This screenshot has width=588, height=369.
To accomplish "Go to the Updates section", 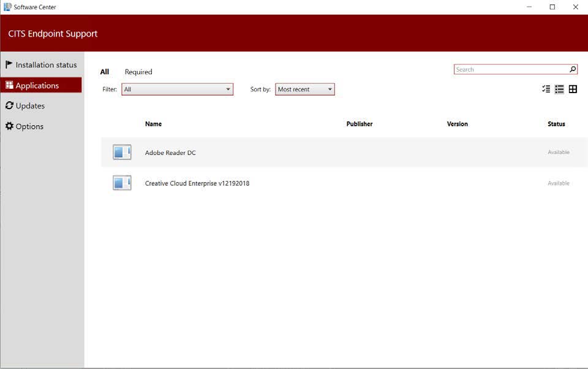I will tap(41, 106).
